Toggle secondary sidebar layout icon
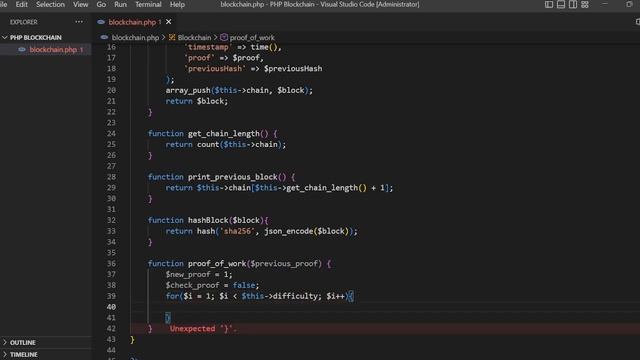This screenshot has height=360, width=640. (x=573, y=4)
